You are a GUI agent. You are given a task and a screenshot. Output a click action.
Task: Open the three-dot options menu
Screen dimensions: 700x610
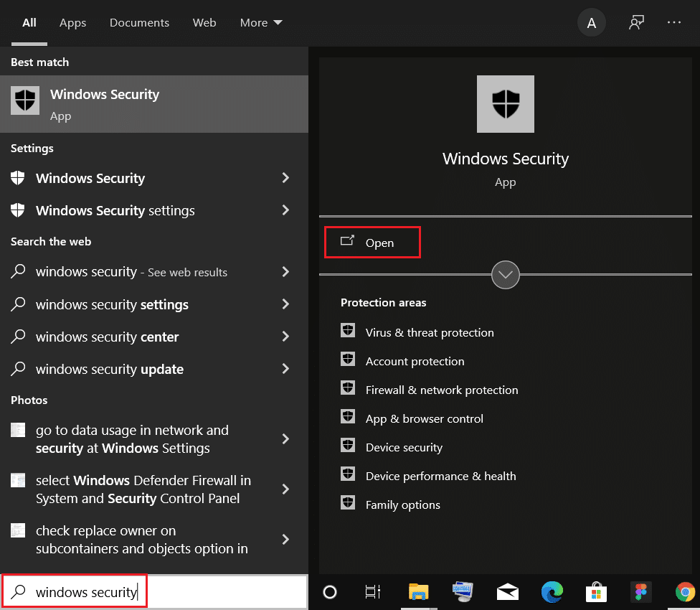pyautogui.click(x=674, y=23)
